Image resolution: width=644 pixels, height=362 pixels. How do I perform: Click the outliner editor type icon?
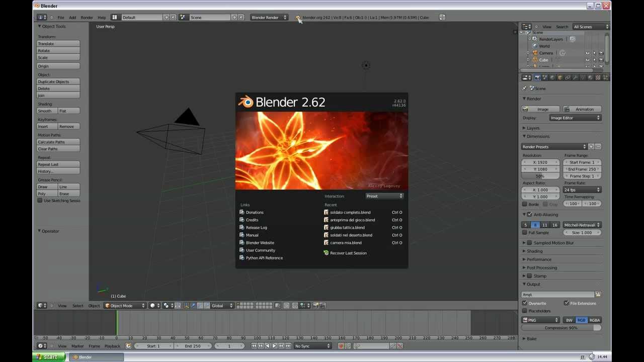tap(527, 27)
